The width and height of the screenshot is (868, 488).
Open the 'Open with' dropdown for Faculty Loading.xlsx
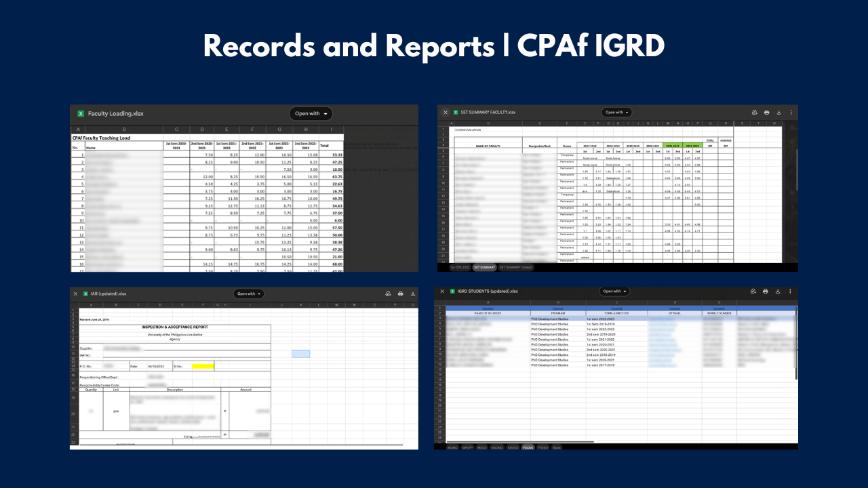(311, 114)
